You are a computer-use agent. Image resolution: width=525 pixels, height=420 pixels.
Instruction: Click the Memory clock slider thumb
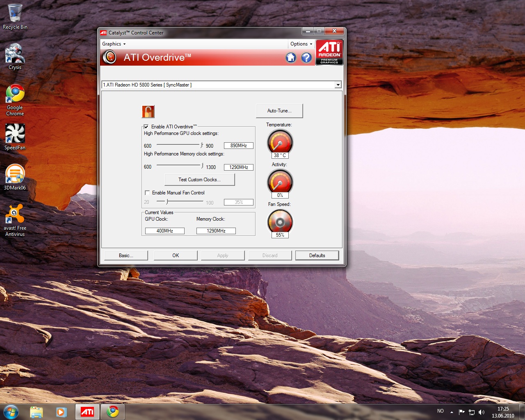pyautogui.click(x=202, y=166)
